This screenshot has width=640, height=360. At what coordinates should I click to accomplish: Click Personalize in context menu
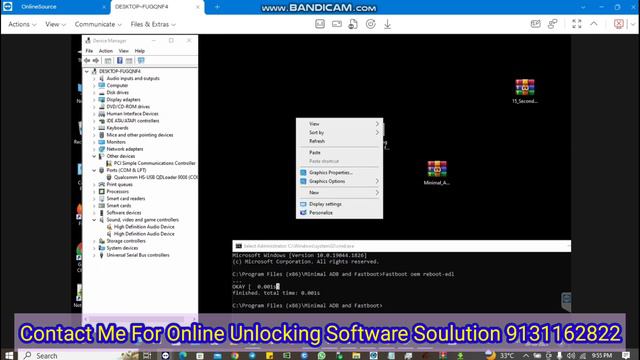point(339,212)
